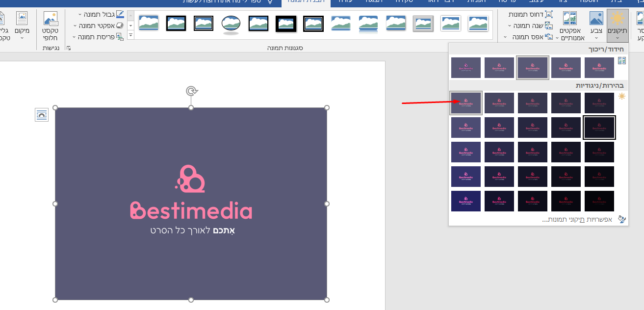Viewport: 644px width, 310px height.
Task: Choose the darkest bottom-right brightness/contrast thumbnail
Action: [x=599, y=201]
